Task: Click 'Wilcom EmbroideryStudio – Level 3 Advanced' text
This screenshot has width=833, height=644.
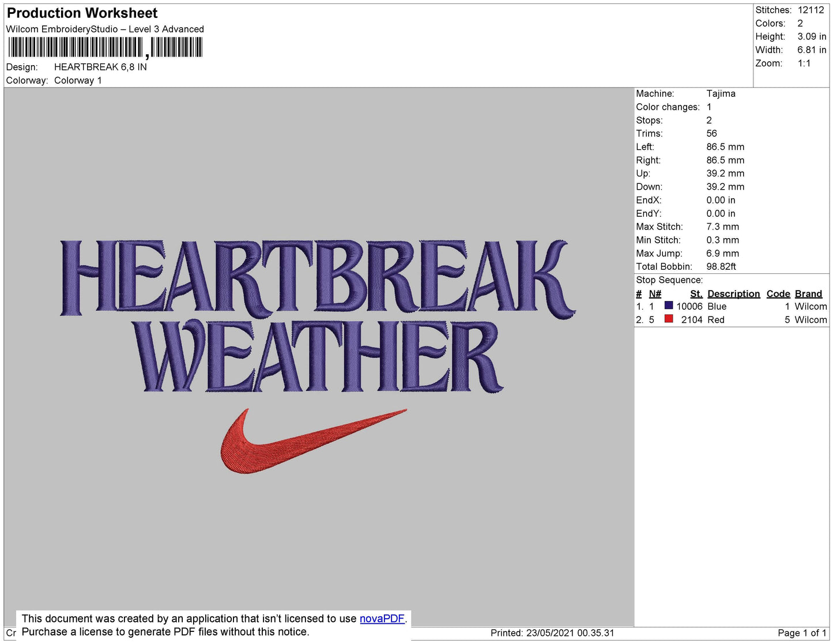Action: tap(105, 29)
